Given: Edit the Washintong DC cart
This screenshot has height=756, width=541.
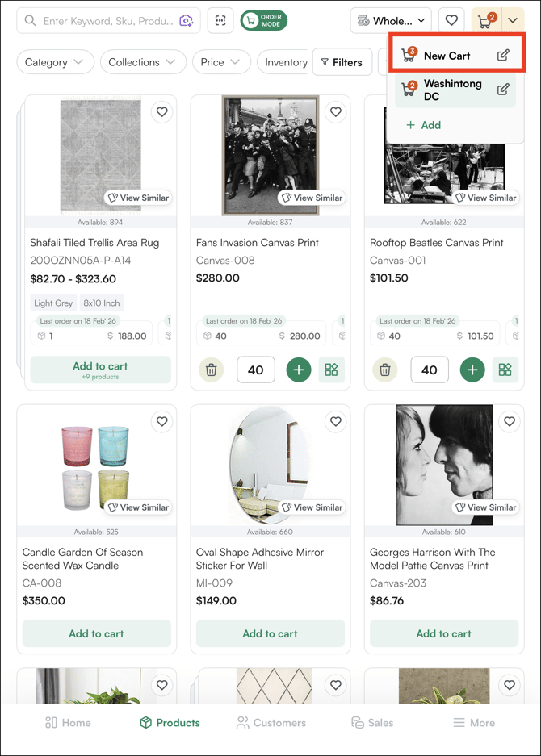Looking at the screenshot, I should coord(503,90).
